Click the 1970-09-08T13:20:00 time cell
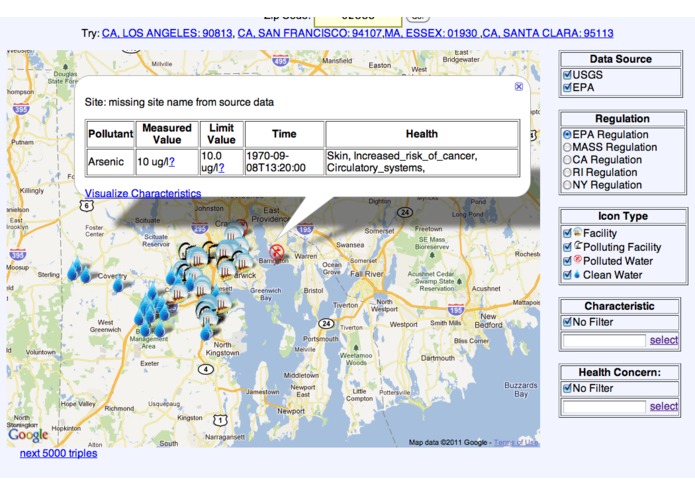The image size is (695, 494). [x=284, y=162]
